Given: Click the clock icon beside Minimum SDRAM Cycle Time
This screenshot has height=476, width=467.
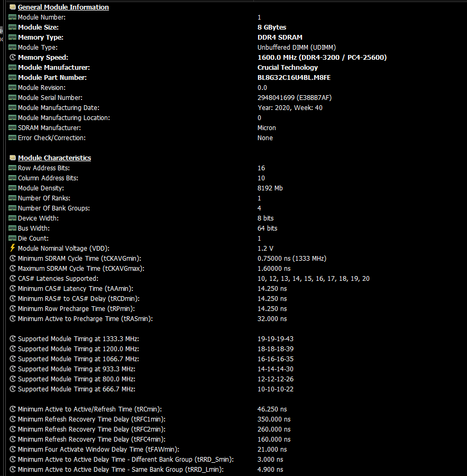Looking at the screenshot, I should pos(13,258).
